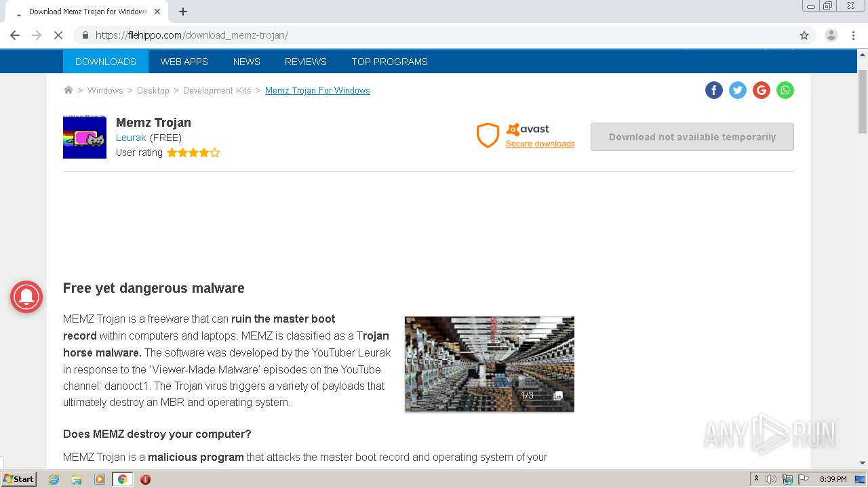View site security padlock info

coord(85,35)
